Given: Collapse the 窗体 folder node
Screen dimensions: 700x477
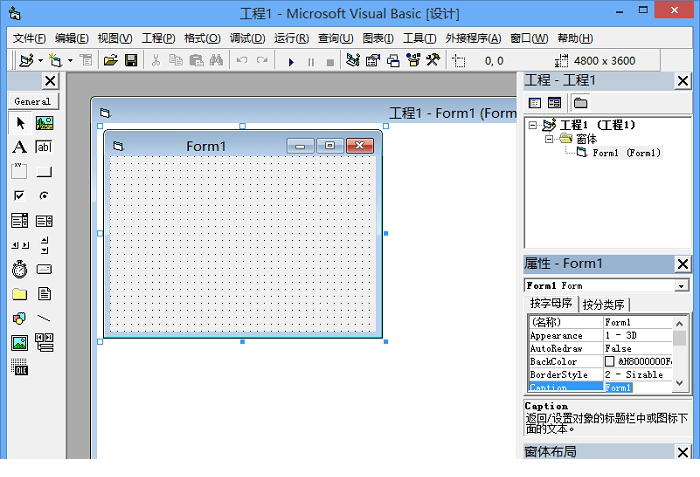Looking at the screenshot, I should point(549,139).
